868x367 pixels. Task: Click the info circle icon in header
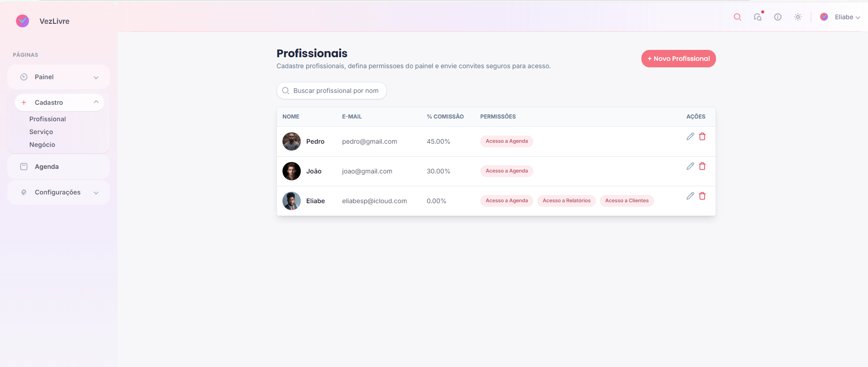[x=778, y=17]
